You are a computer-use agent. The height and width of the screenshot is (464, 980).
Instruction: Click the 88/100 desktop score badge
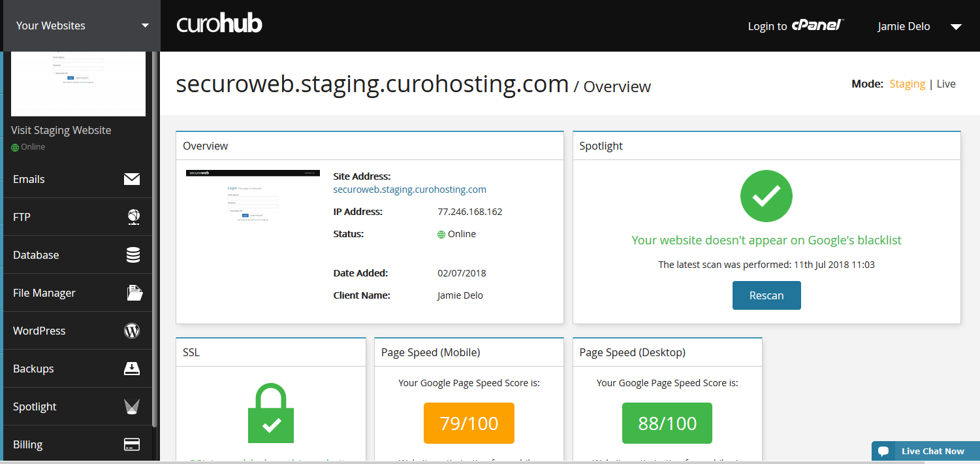(x=667, y=423)
